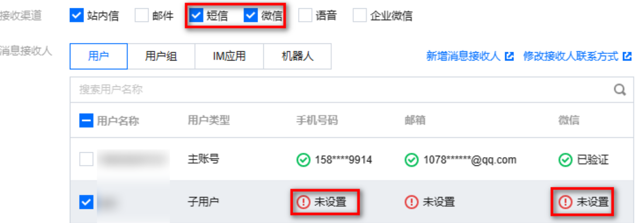Open the IM应用 tab

tap(229, 57)
